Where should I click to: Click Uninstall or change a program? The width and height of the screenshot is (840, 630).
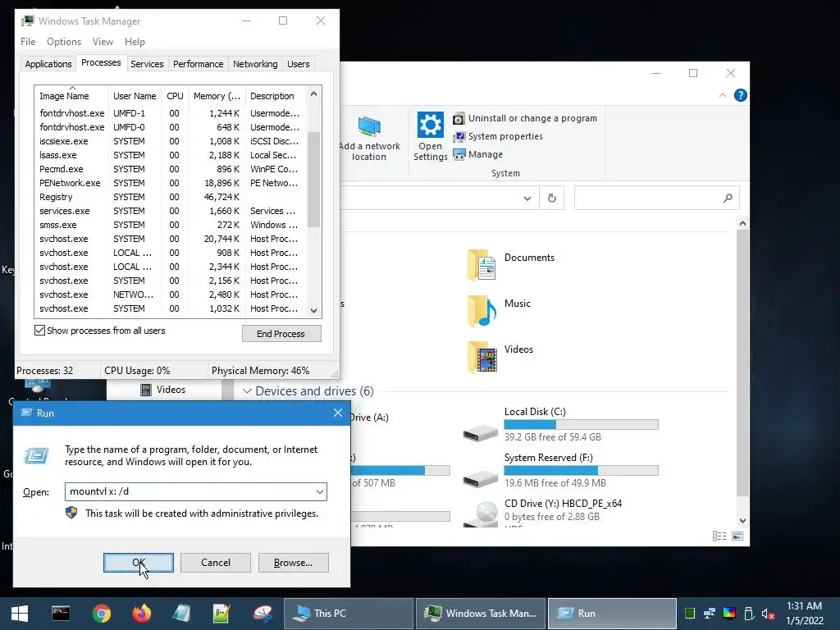pyautogui.click(x=525, y=118)
